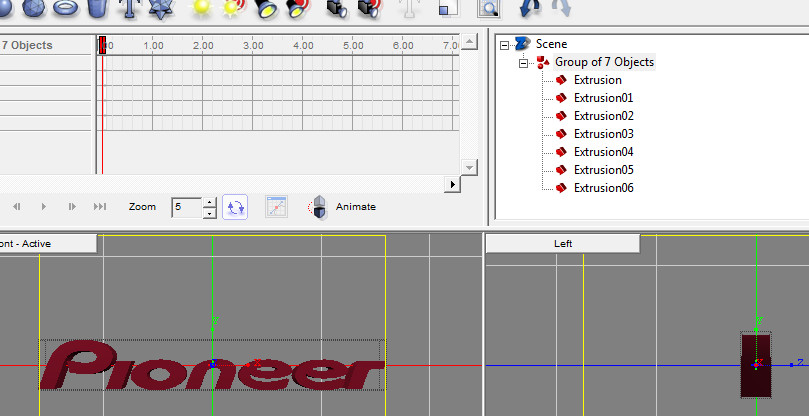The image size is (809, 416).
Task: Collapse the Scene tree node
Action: point(505,45)
